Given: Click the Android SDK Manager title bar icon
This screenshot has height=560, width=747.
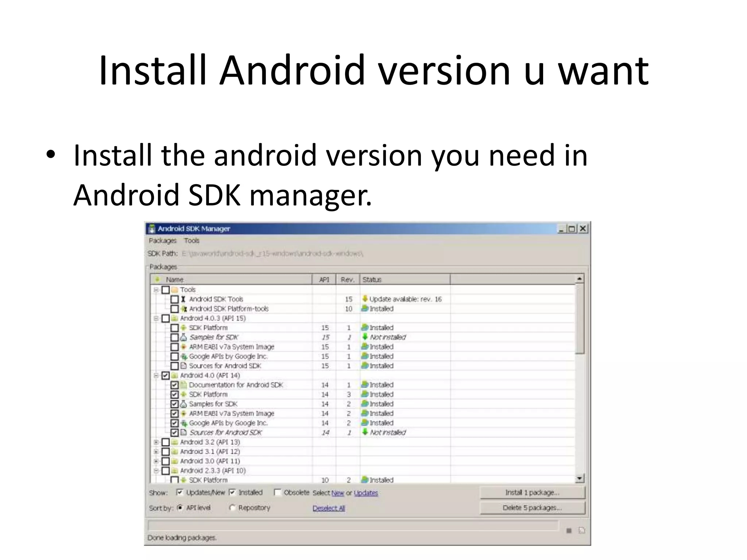Looking at the screenshot, I should click(152, 229).
